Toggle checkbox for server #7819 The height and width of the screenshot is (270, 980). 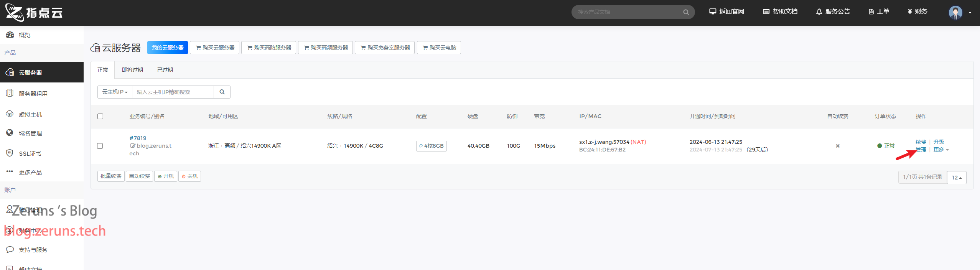pos(100,146)
